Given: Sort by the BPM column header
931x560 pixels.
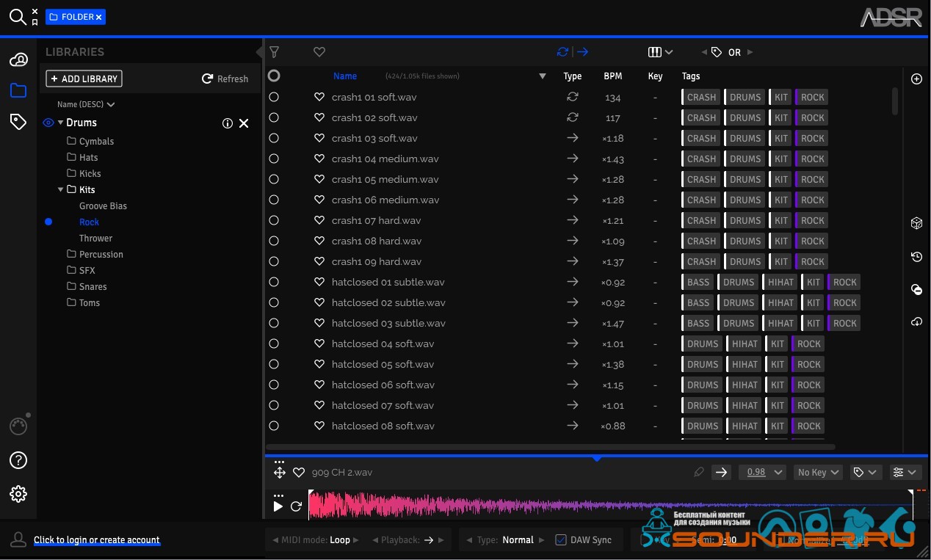Looking at the screenshot, I should pos(612,76).
